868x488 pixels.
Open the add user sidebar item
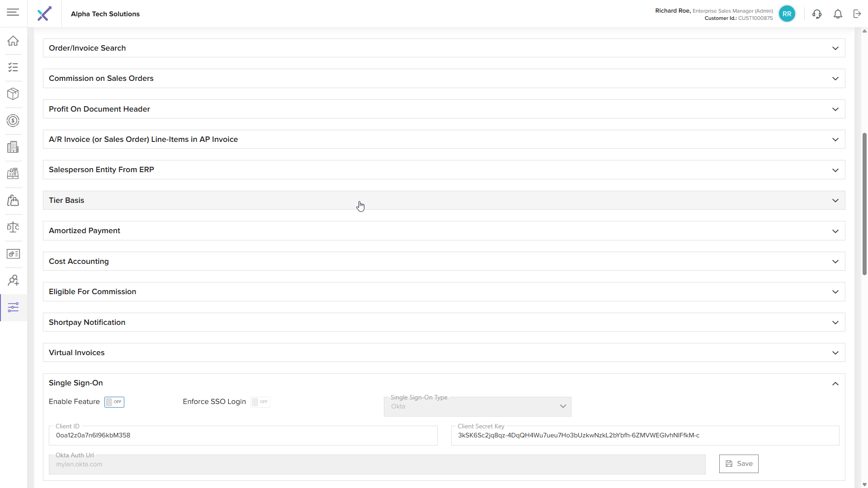(13, 281)
